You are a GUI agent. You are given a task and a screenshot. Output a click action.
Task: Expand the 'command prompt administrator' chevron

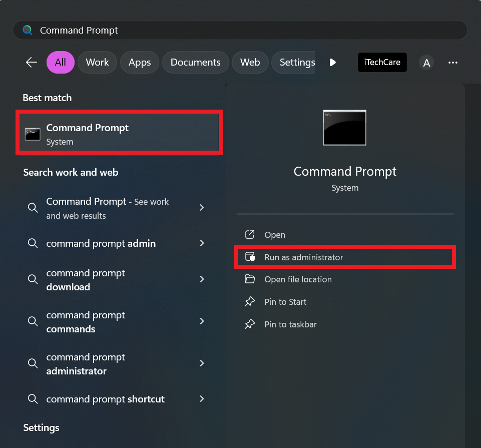202,363
